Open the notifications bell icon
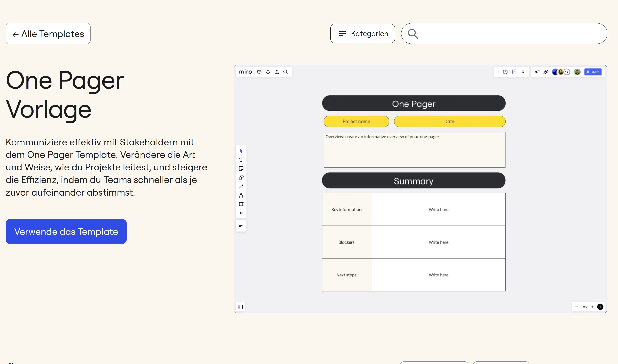This screenshot has height=364, width=618. tap(268, 72)
